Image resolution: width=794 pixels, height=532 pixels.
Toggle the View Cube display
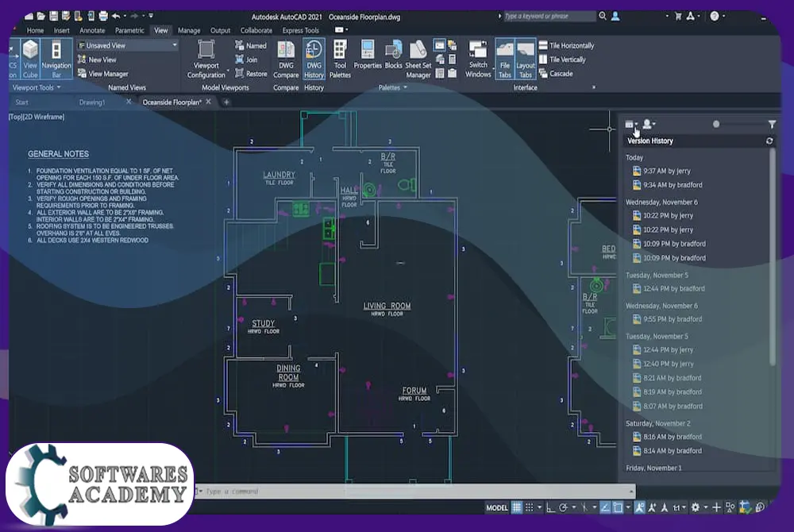(30, 60)
